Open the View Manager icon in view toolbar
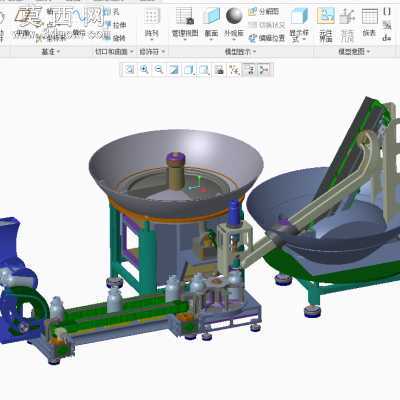The width and height of the screenshot is (400, 400). (x=219, y=70)
